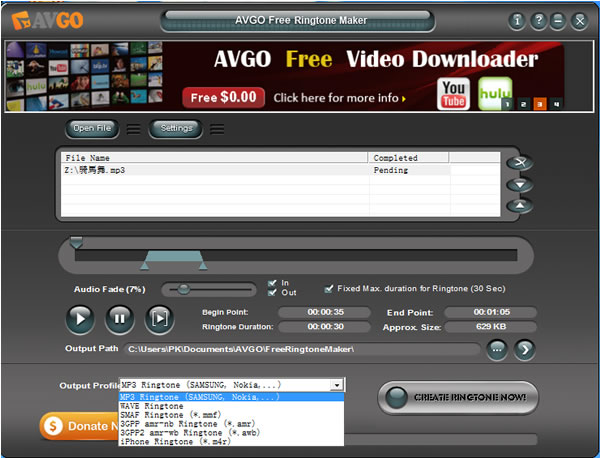
Task: Click the Ringtone Duration 00:00:30 value
Action: pyautogui.click(x=325, y=327)
